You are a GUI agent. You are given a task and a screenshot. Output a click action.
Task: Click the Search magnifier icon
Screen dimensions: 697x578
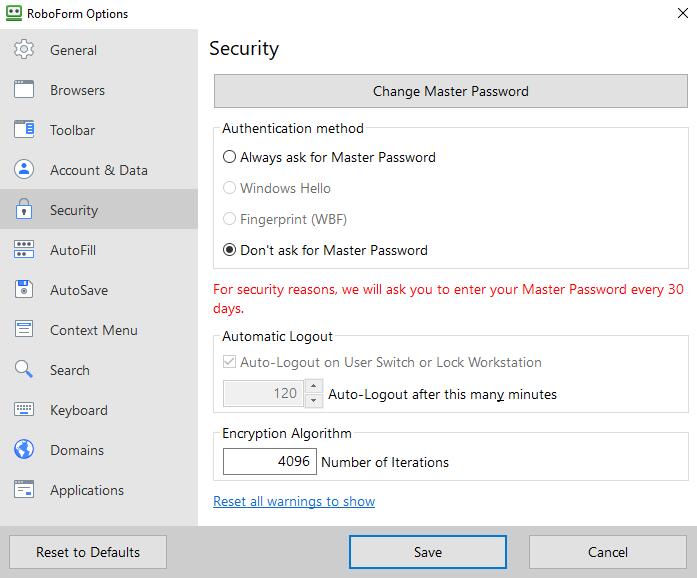pyautogui.click(x=25, y=370)
